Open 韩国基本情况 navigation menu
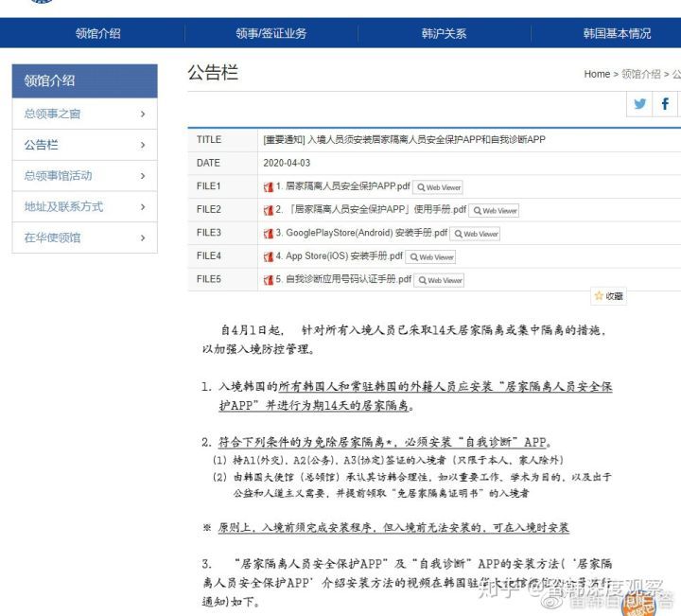Image resolution: width=681 pixels, height=616 pixels. tap(617, 33)
